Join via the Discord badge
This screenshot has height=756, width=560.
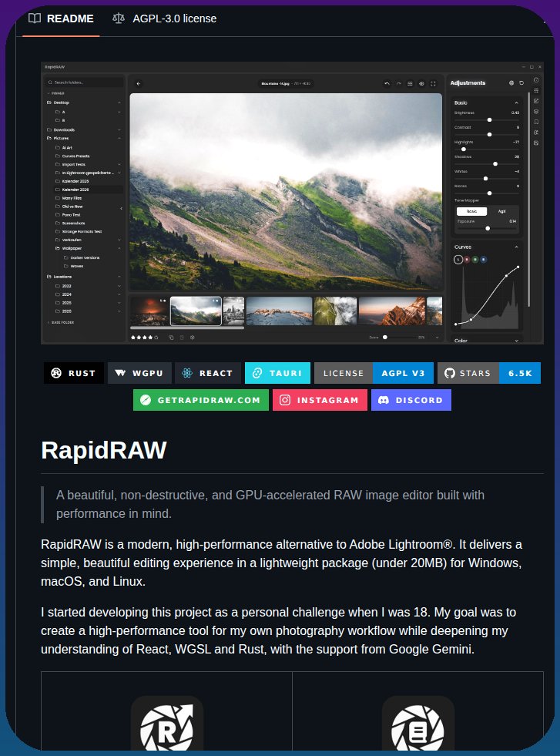point(411,400)
